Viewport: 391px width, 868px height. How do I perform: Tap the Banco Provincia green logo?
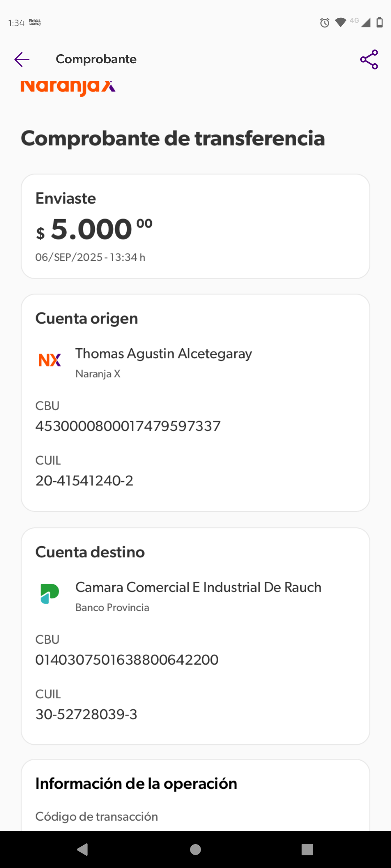[50, 593]
